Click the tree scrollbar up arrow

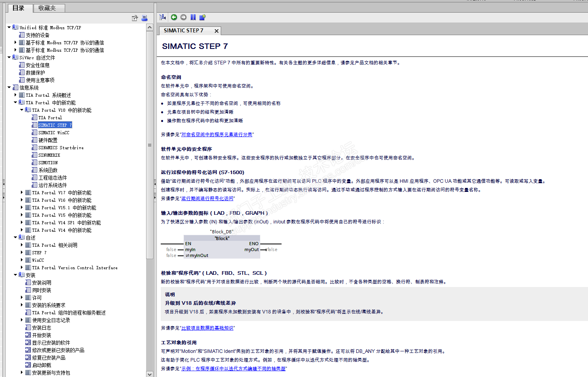point(150,27)
